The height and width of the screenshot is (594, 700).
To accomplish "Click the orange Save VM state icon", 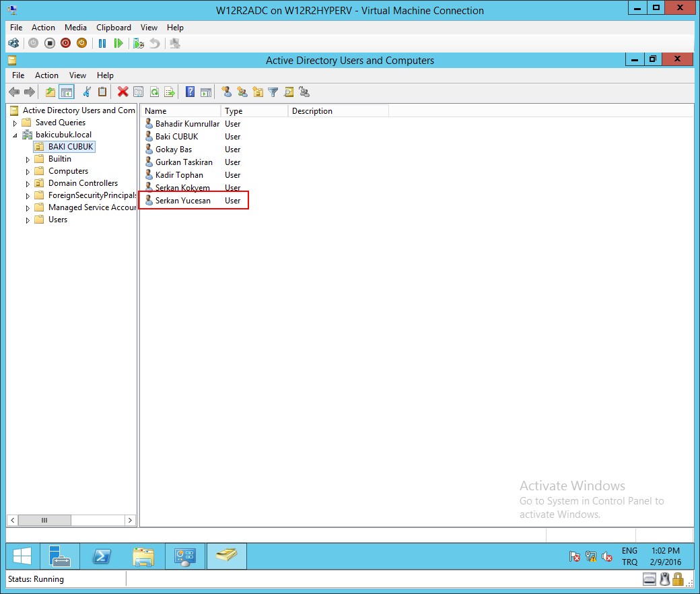I will [81, 43].
